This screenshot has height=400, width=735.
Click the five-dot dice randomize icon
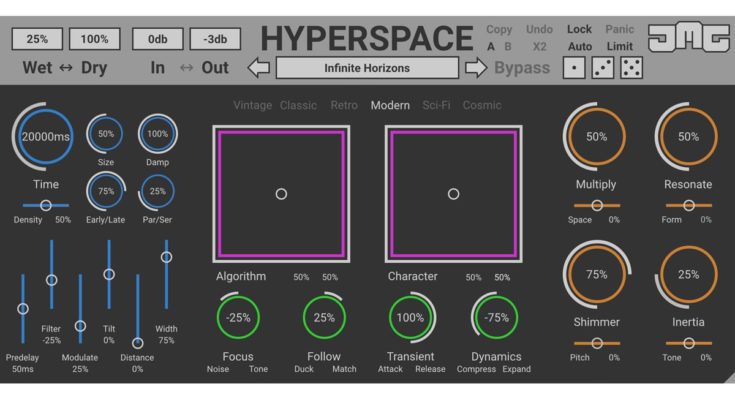(x=632, y=68)
